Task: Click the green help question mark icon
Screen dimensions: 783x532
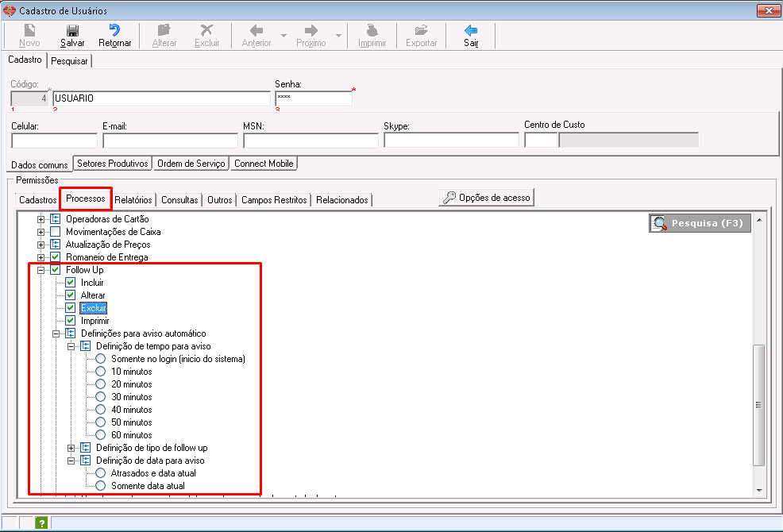Action: pyautogui.click(x=41, y=523)
